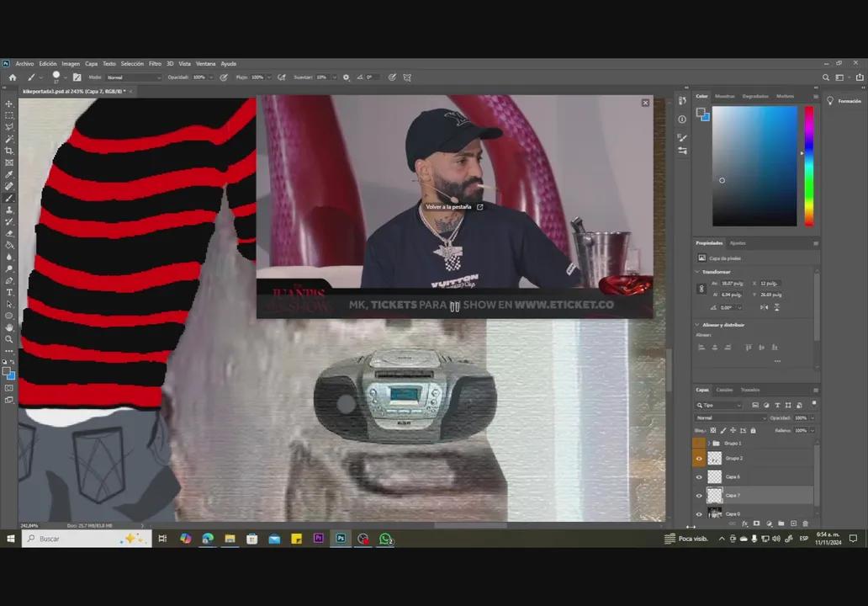Expand the Grupo 1 layer group
868x606 pixels.
coord(708,444)
